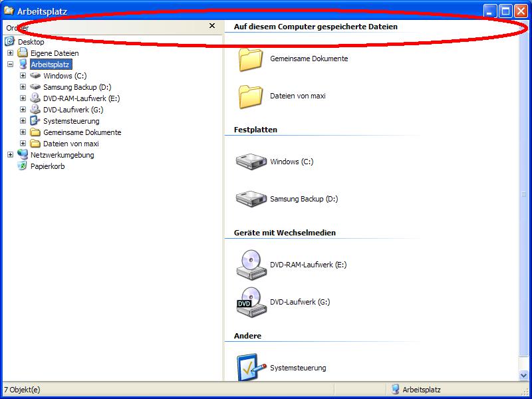The height and width of the screenshot is (399, 532).
Task: Select Windows (C:) hard drive icon in right pane
Action: pos(251,162)
